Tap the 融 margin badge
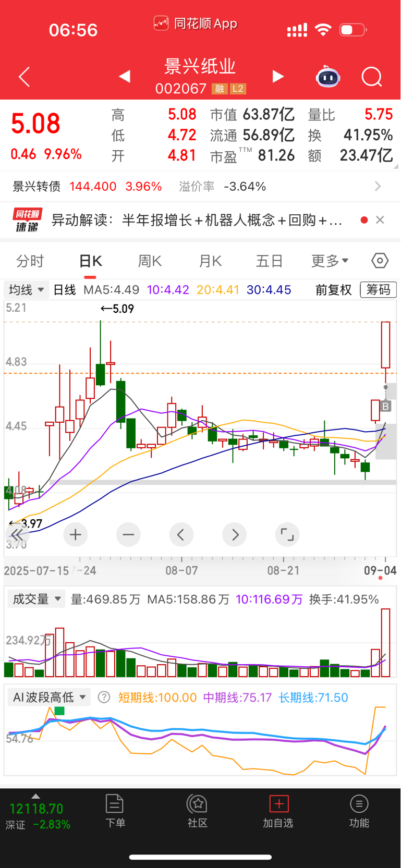Image resolution: width=401 pixels, height=868 pixels. 220,89
